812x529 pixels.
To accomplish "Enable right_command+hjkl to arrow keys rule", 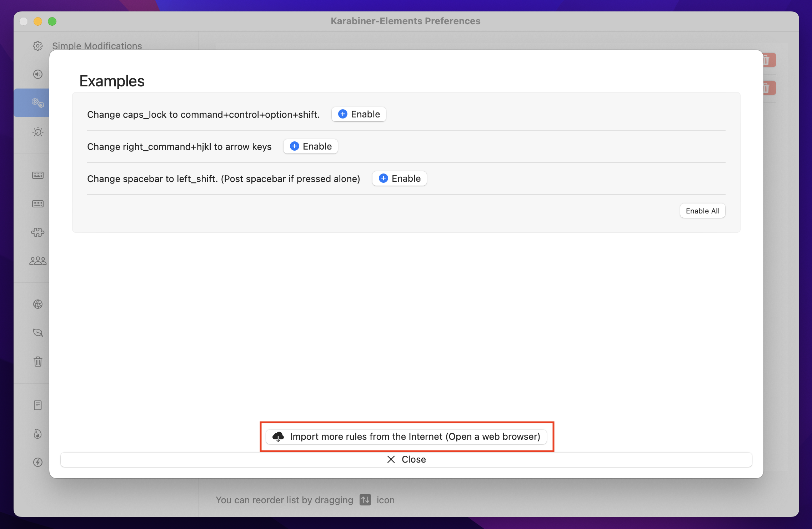I will click(310, 146).
